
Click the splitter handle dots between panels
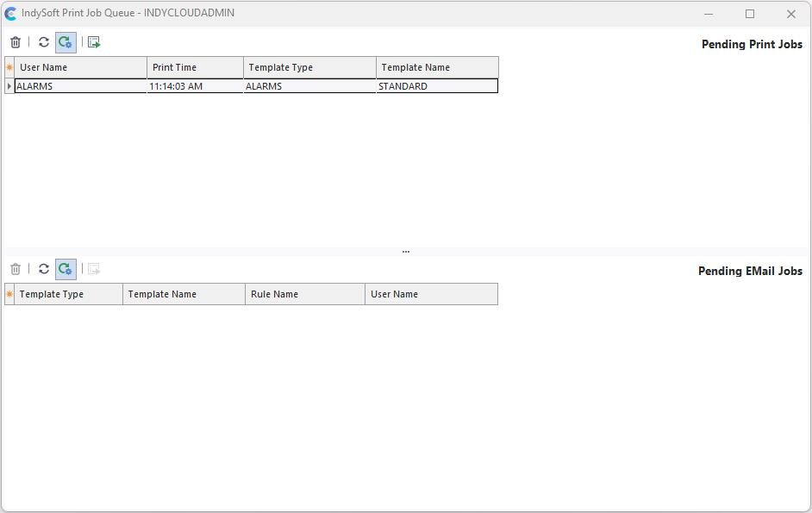(406, 251)
